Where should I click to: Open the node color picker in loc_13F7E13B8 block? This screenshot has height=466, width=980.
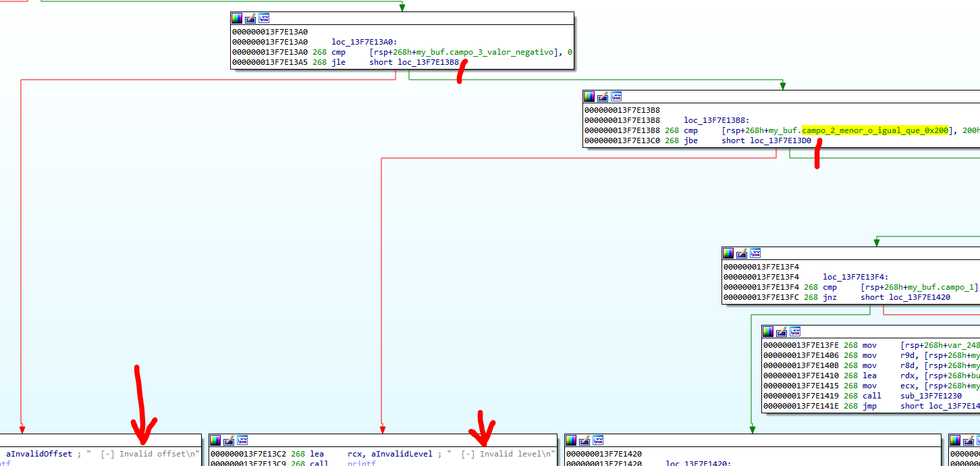(589, 97)
